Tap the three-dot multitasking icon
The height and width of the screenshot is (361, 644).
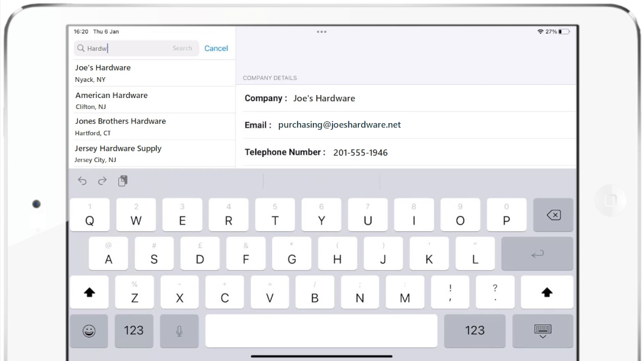click(322, 32)
